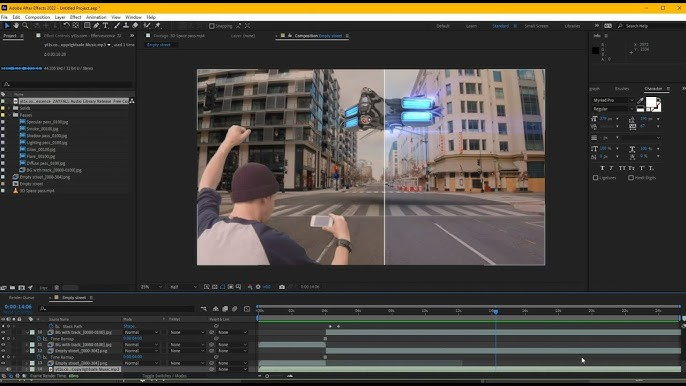Toggle Time Remap stopwatch under layer 10

tap(39, 339)
